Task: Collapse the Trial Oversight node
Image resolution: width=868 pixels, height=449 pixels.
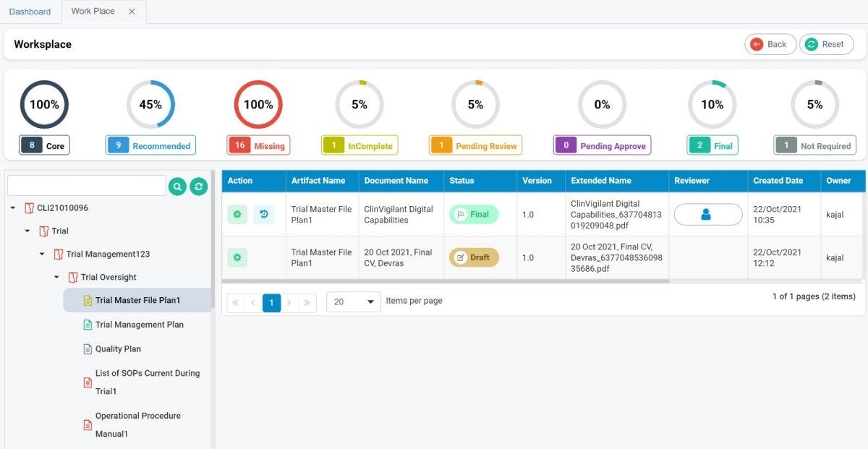Action: click(x=56, y=277)
